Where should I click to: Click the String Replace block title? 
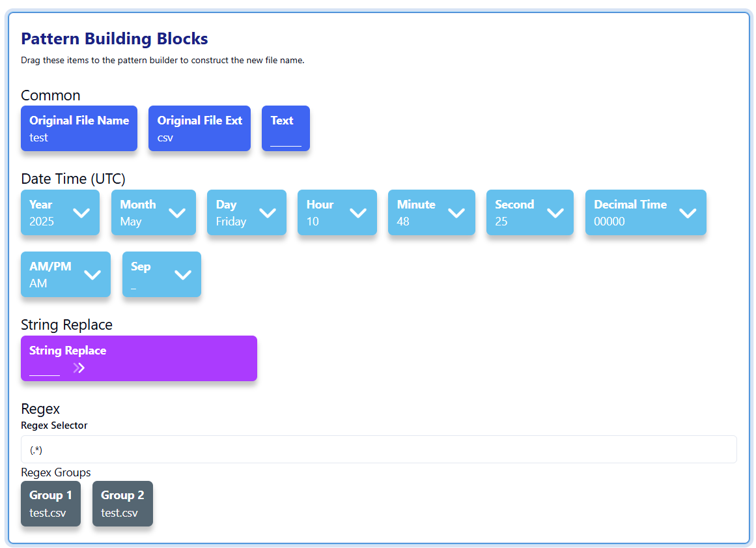pyautogui.click(x=68, y=351)
